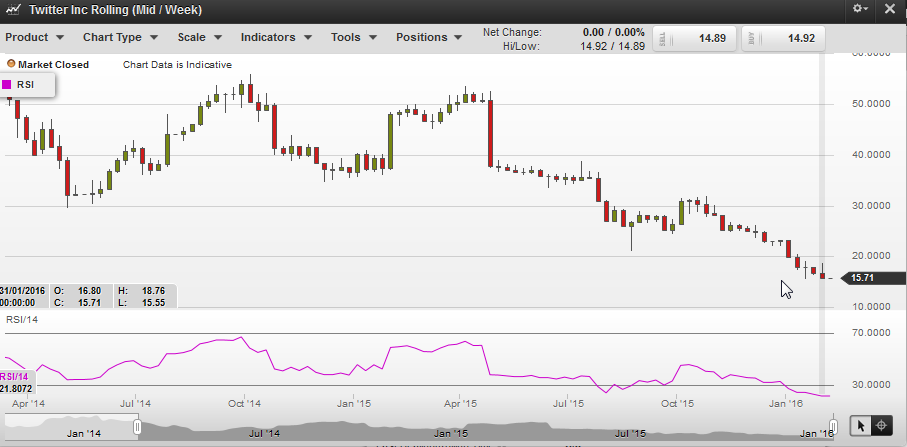907x447 pixels.
Task: Click the Jan '16 date axis label
Action: [x=786, y=403]
